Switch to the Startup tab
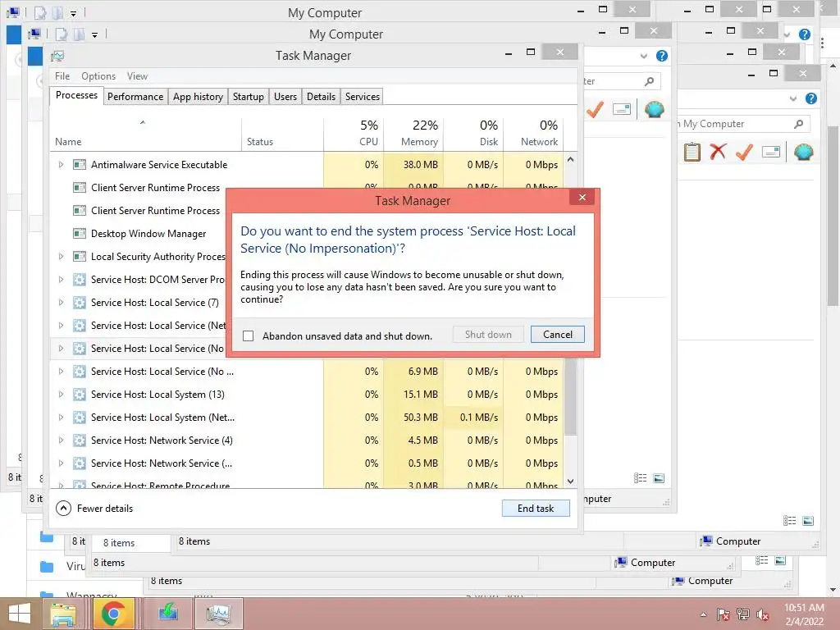The width and height of the screenshot is (840, 630). point(248,97)
